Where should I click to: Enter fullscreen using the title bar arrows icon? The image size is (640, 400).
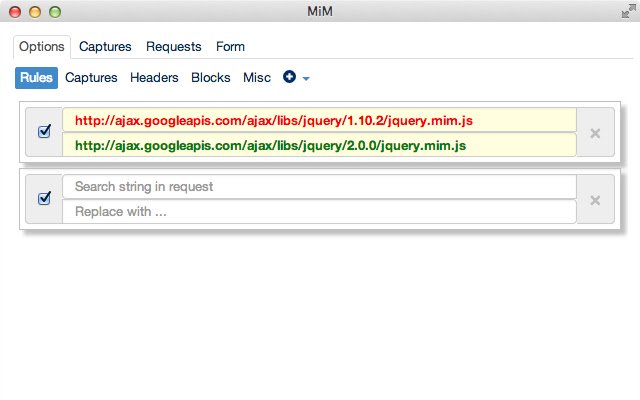[x=628, y=12]
